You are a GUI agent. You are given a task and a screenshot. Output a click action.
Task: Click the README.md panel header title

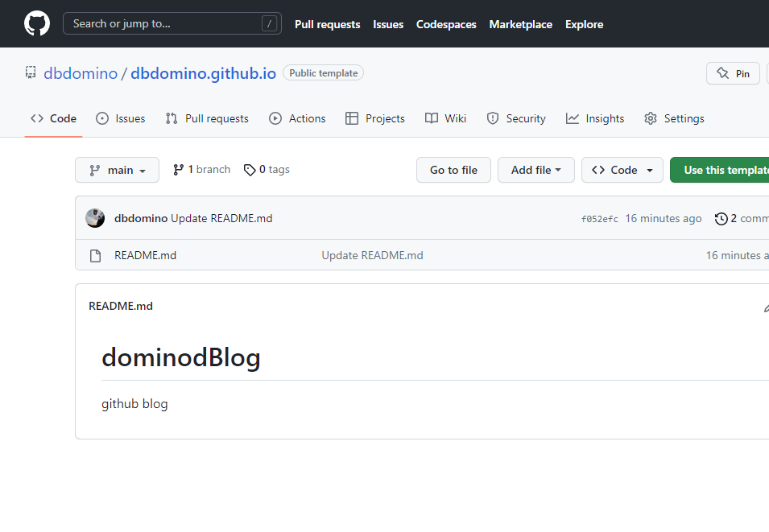(x=121, y=306)
